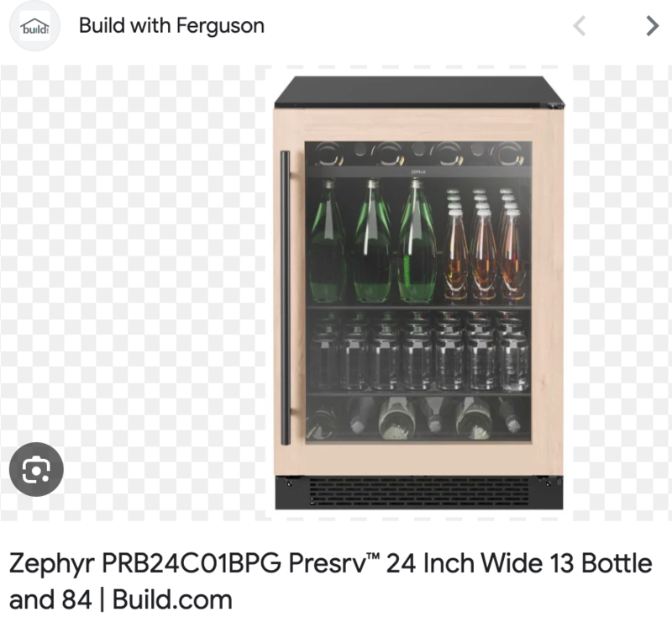This screenshot has width=672, height=633.
Task: Click the black vent grille at the cooler base
Action: click(x=418, y=493)
